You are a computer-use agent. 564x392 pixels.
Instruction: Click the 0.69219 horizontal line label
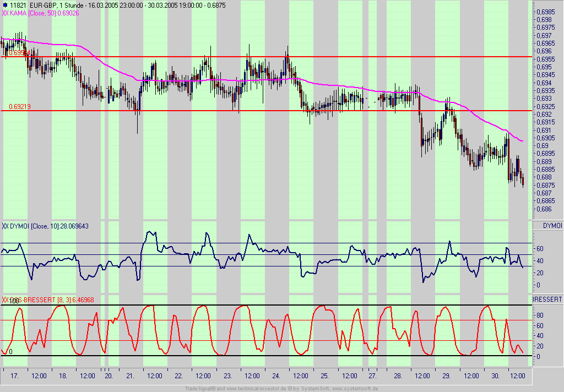point(20,107)
